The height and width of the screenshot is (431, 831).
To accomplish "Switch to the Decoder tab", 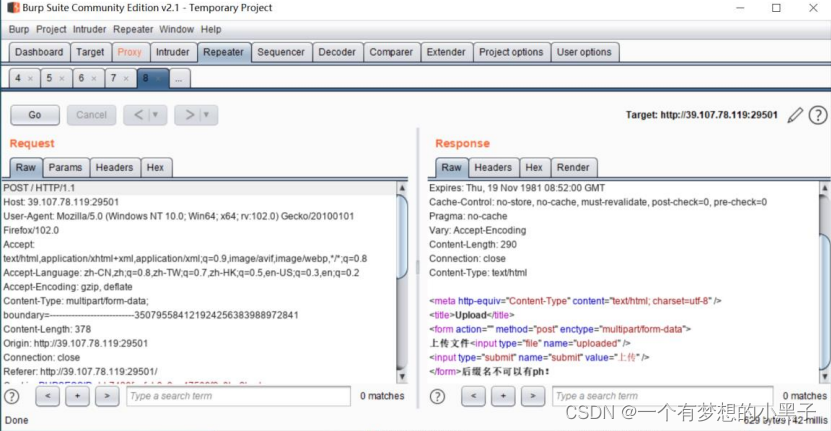I will [337, 52].
